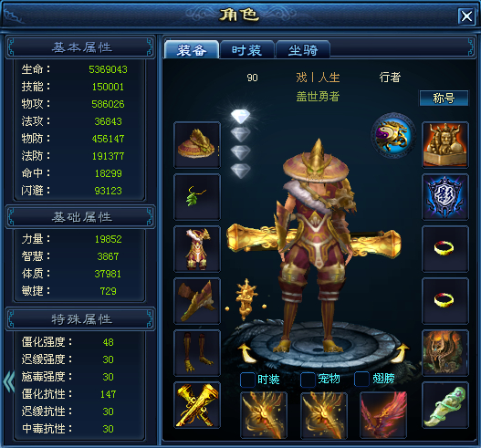Screen dimensions: 481x448
Task: Click the round golden dragon medallion icon
Action: (393, 135)
